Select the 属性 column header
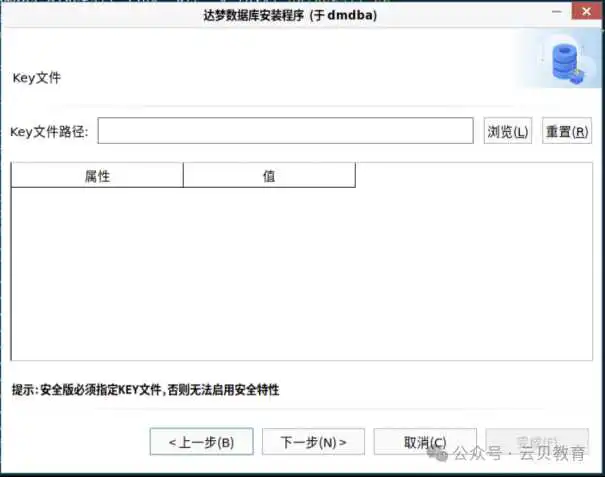 [97, 176]
